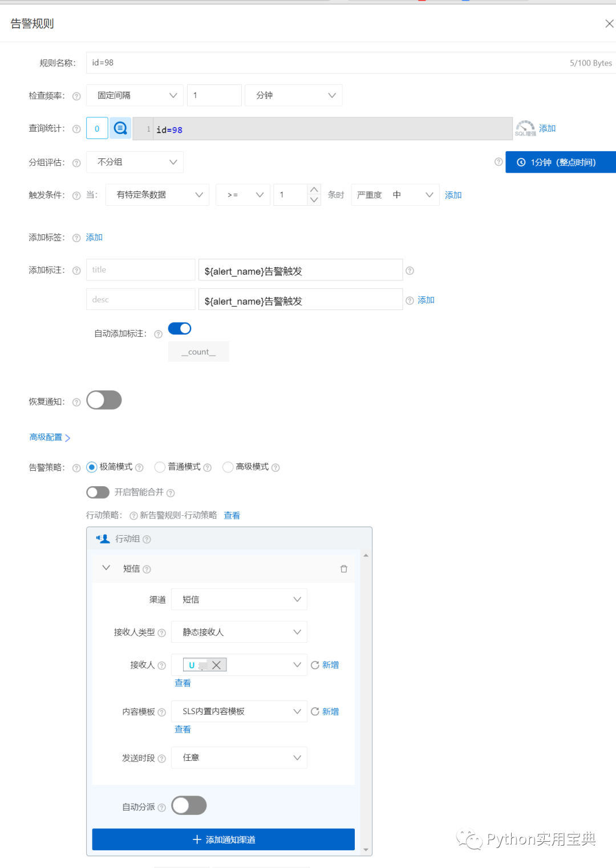
Task: Click help icon next to 添加标签
Action: click(x=76, y=238)
